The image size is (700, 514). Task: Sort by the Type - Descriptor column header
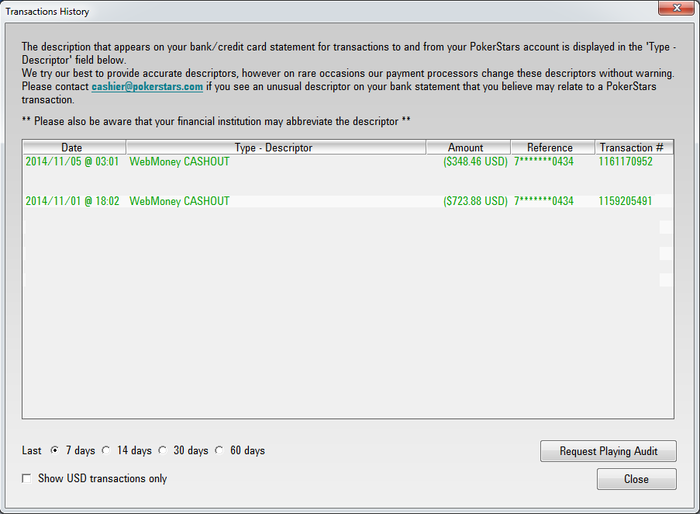click(x=276, y=147)
